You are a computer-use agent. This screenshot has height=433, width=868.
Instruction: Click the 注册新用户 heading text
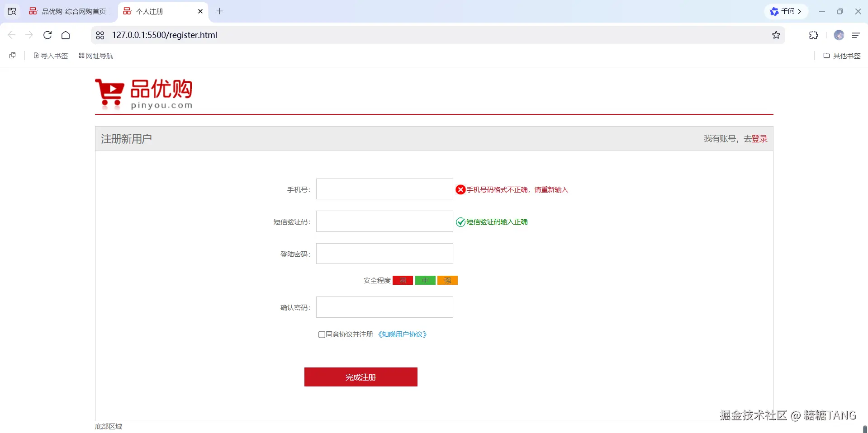[x=126, y=139]
